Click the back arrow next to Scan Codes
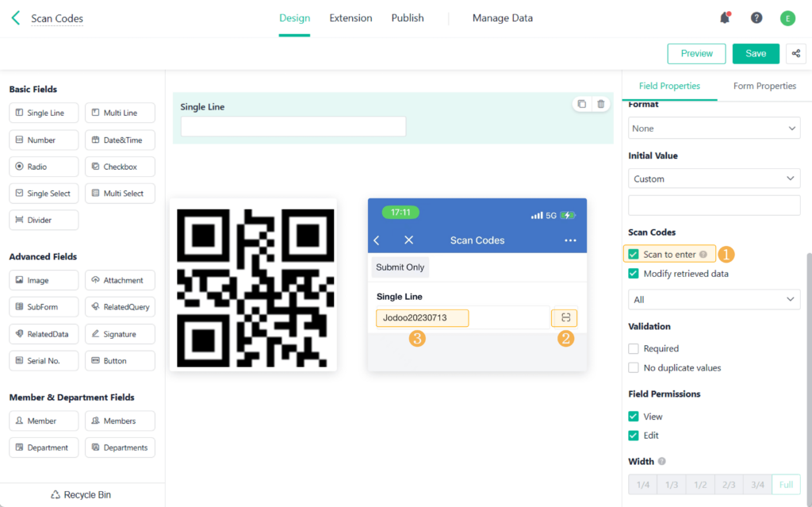The image size is (812, 507). [x=14, y=17]
